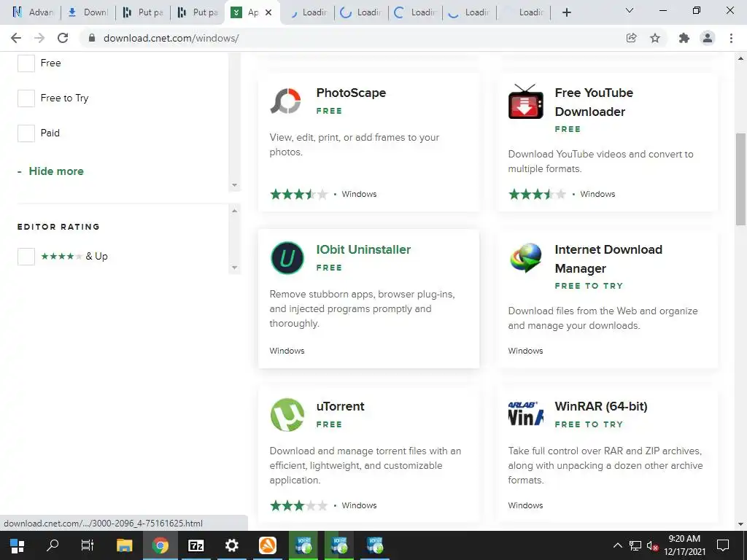The height and width of the screenshot is (560, 747).
Task: View site security info via lock icon
Action: [92, 38]
